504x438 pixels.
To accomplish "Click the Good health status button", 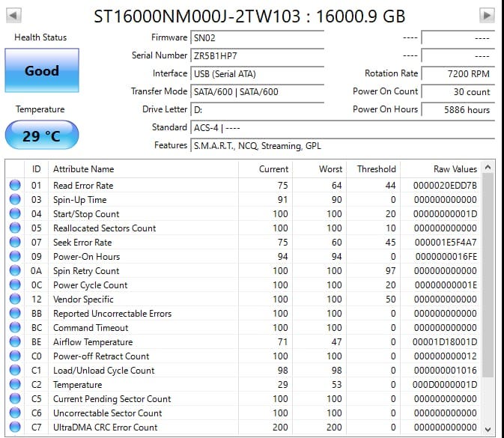I will click(x=42, y=70).
